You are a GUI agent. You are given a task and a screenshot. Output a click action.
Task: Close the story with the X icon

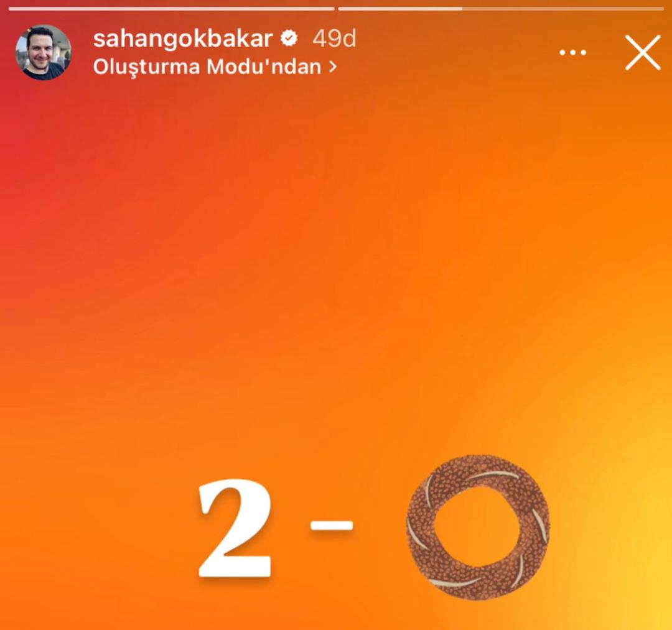[642, 53]
